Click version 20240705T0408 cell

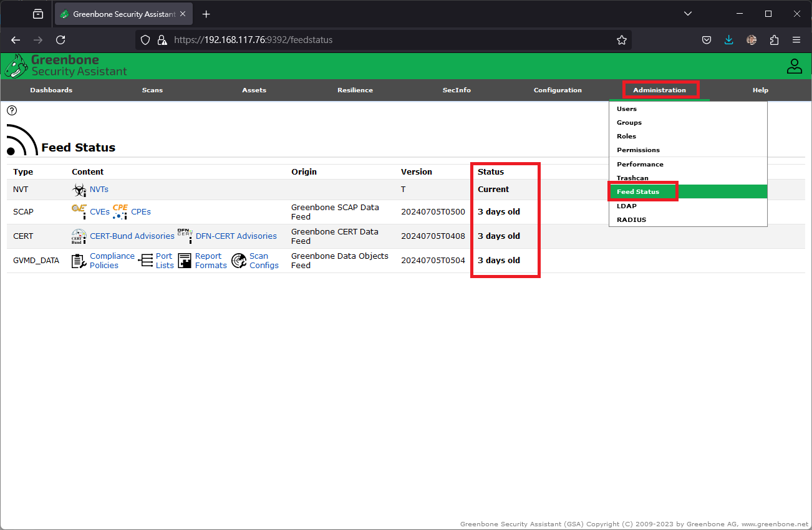pos(433,236)
